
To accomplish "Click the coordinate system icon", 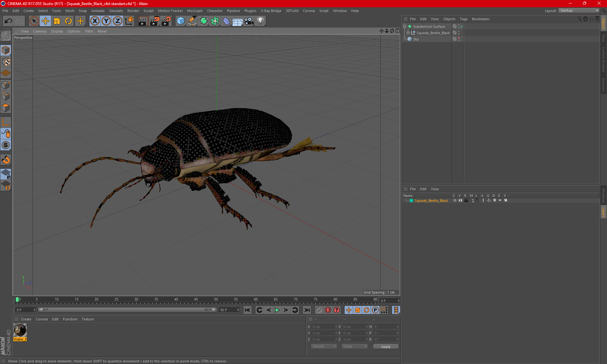I will tap(129, 21).
